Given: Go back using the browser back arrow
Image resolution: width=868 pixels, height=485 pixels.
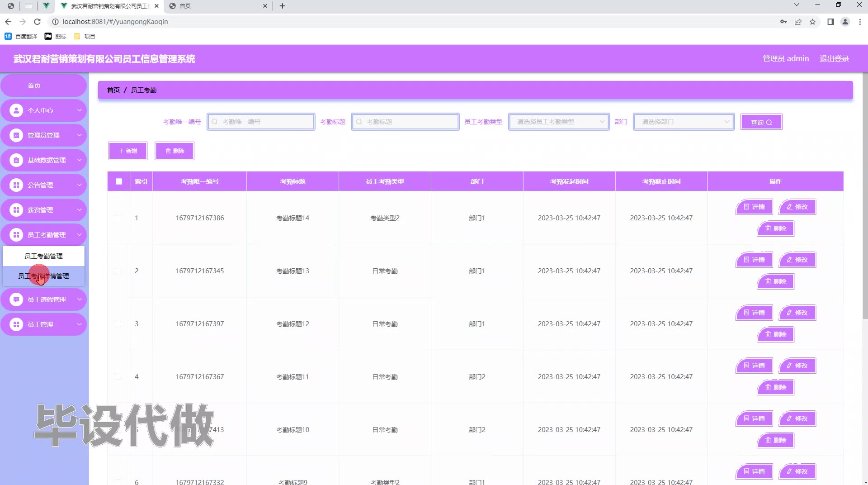Looking at the screenshot, I should (8, 22).
